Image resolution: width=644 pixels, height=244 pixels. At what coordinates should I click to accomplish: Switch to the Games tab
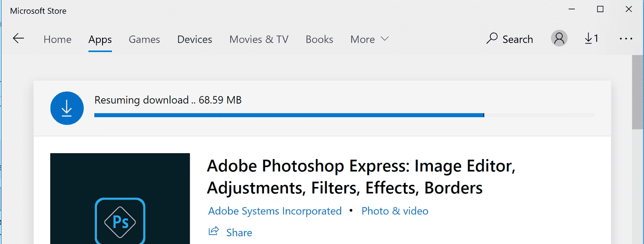tap(144, 39)
